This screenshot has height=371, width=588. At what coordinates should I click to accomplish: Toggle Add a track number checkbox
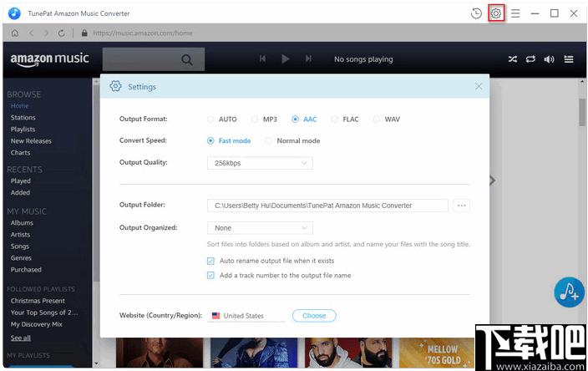click(x=210, y=276)
